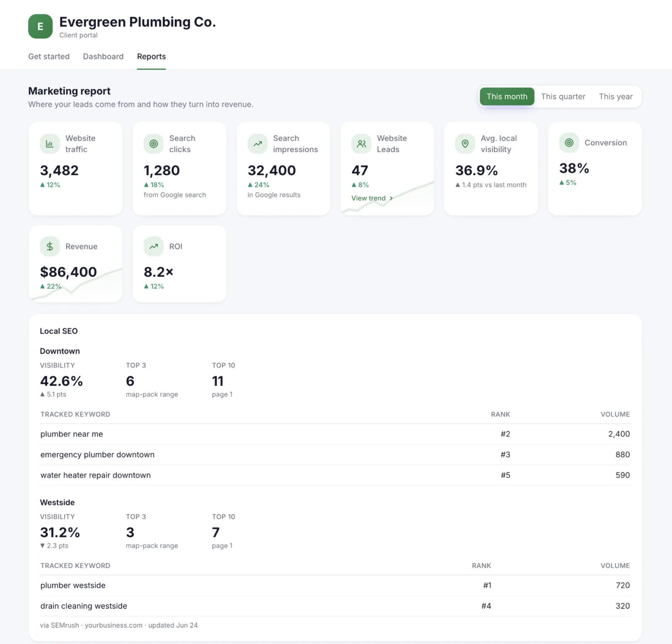Select the plumber near me keyword row
This screenshot has height=644, width=672.
pyautogui.click(x=335, y=434)
